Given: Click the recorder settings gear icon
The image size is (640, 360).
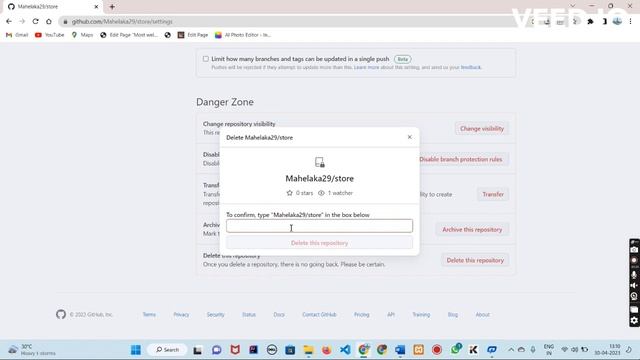Looking at the screenshot, I should (634, 321).
